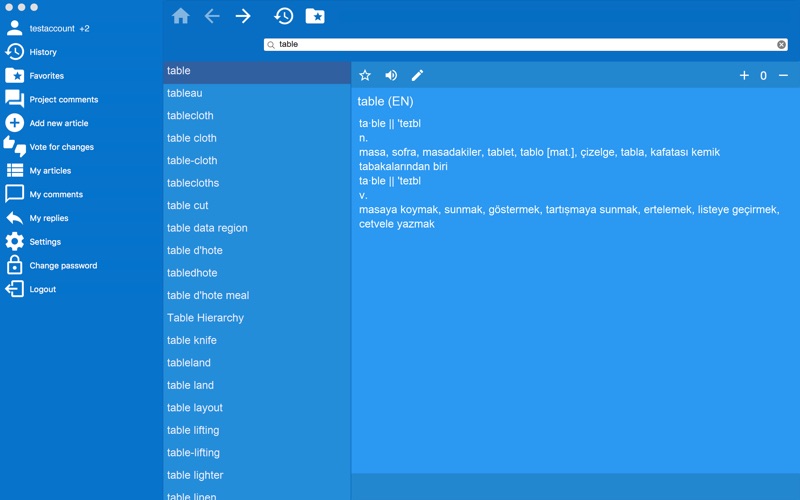The width and height of the screenshot is (800, 500).
Task: Navigate back with the left arrow
Action: click(x=212, y=16)
